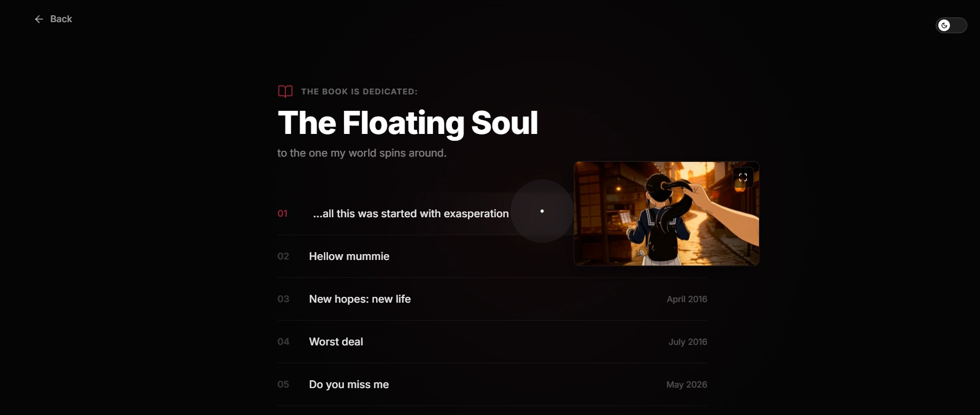The image size is (980, 415).
Task: Click the anime girl preview thumbnail
Action: click(667, 214)
